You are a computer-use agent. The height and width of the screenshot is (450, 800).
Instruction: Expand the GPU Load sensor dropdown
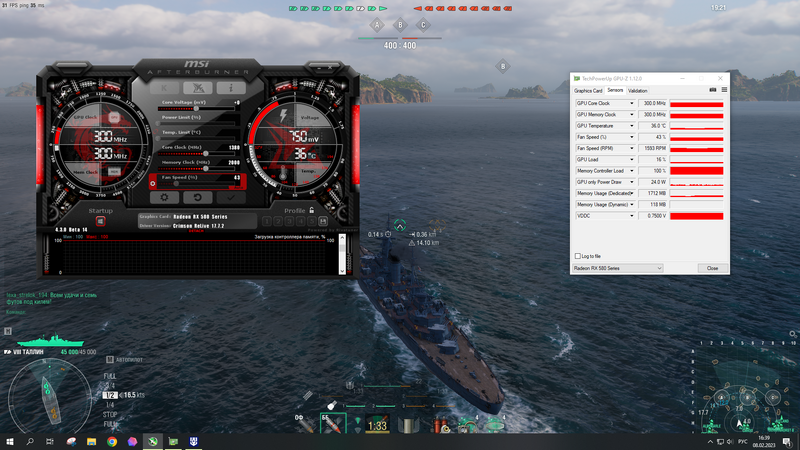pyautogui.click(x=632, y=160)
